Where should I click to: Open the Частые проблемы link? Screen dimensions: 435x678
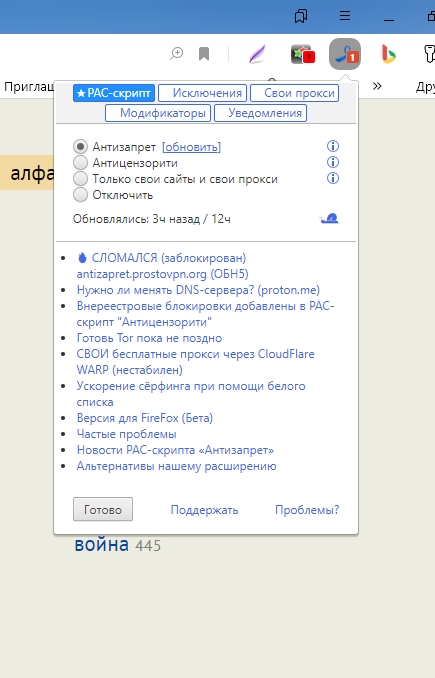click(x=126, y=434)
